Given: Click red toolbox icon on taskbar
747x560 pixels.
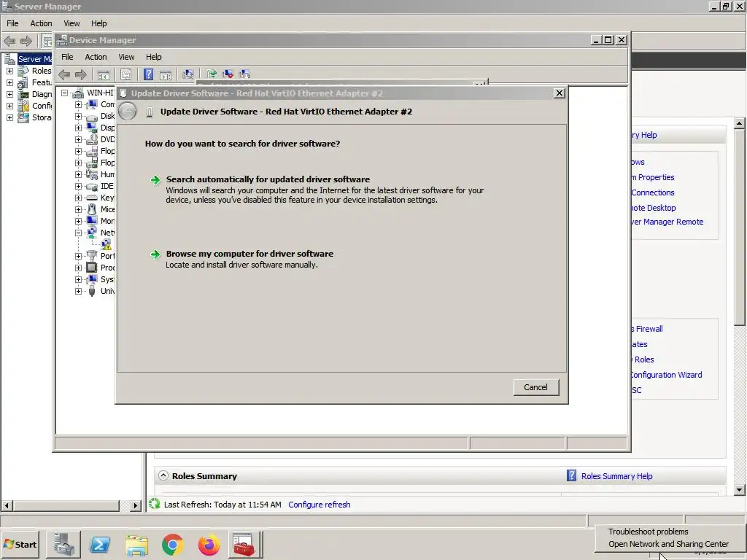Looking at the screenshot, I should [244, 544].
